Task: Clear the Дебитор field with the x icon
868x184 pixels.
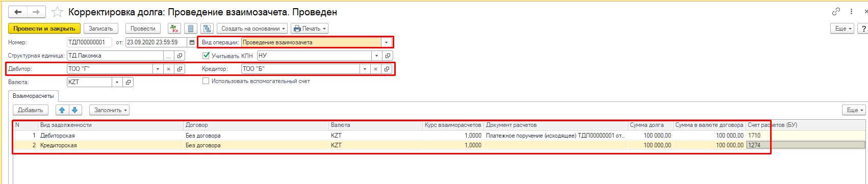Action: tap(168, 69)
